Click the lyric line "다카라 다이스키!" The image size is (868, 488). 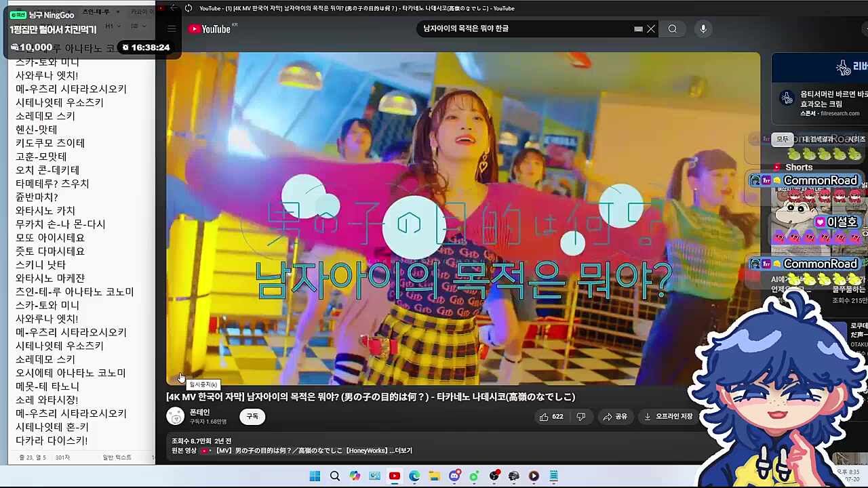[52, 441]
